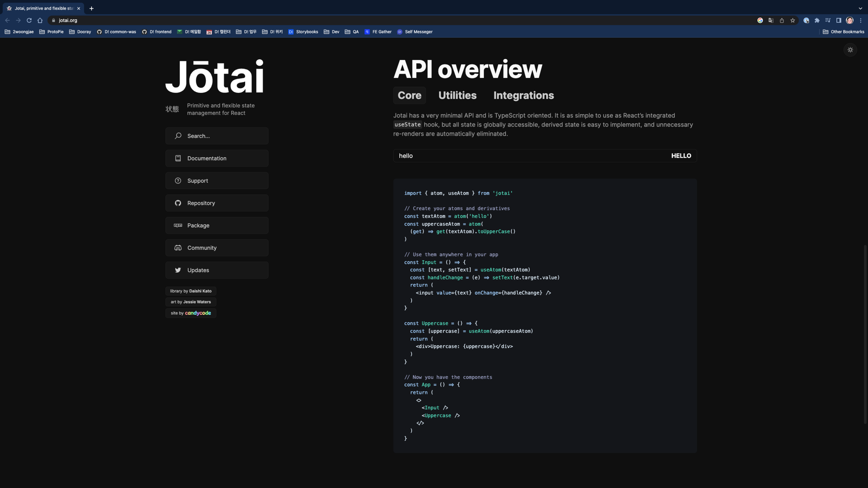The image size is (868, 488).
Task: Click the Documentation book icon
Action: pyautogui.click(x=178, y=158)
